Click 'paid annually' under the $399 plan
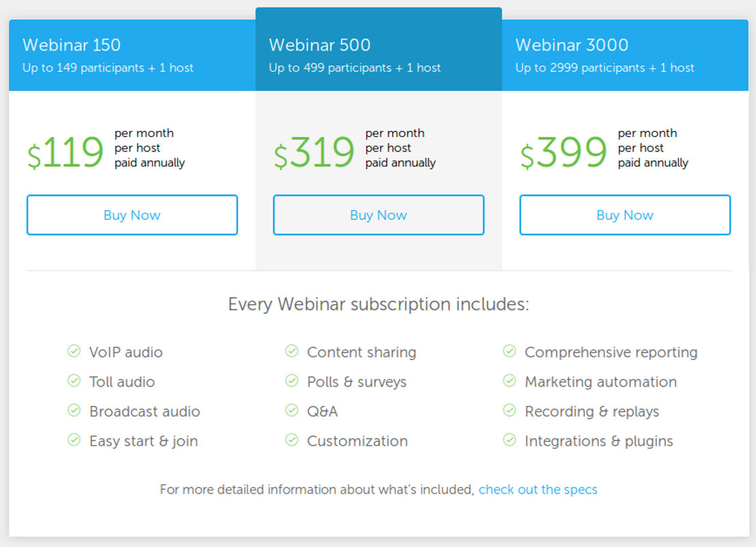The image size is (756, 547). tap(653, 163)
